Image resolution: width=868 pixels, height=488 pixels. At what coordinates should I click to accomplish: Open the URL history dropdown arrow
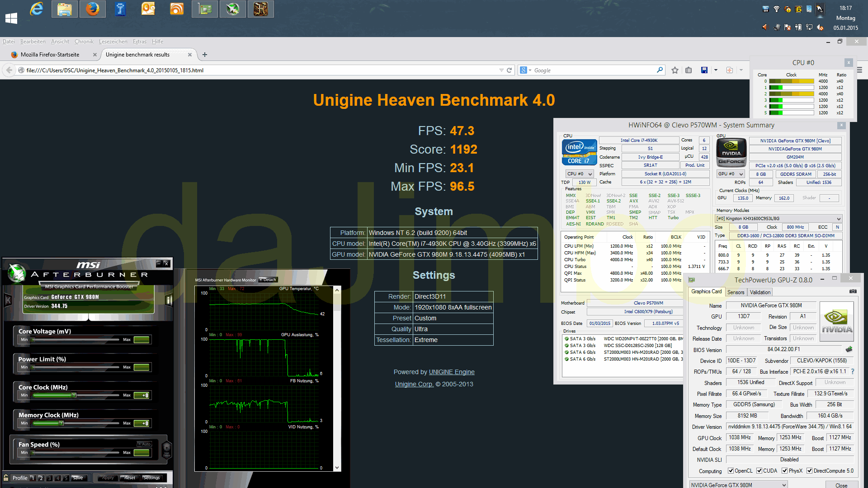(501, 70)
